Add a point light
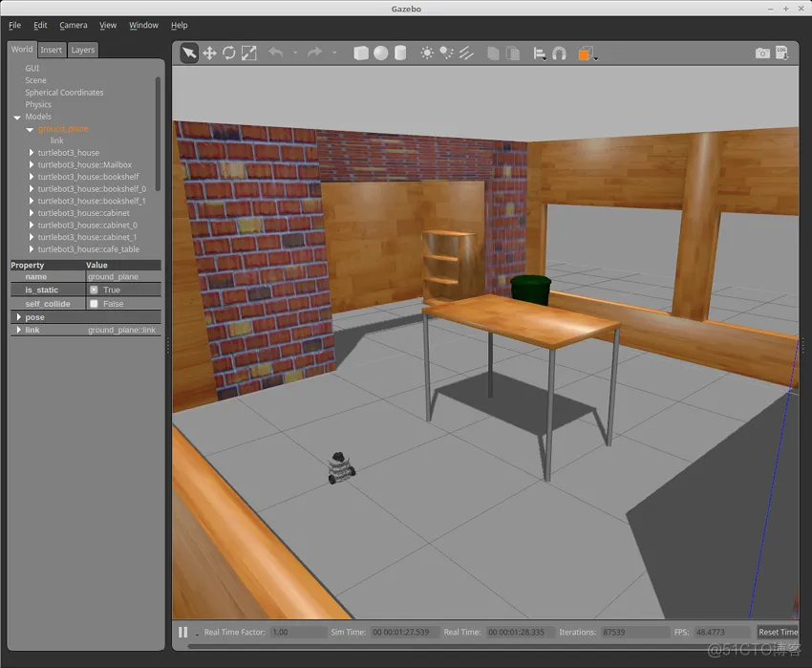This screenshot has height=668, width=812. (427, 53)
